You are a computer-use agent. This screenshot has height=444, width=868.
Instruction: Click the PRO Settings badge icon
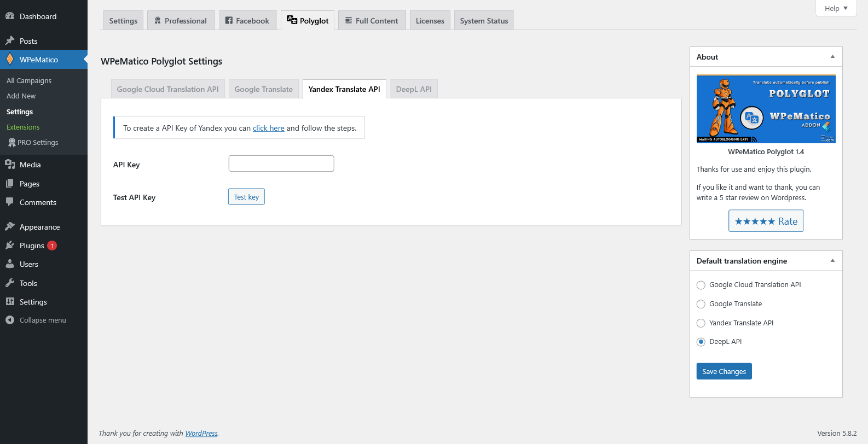(x=11, y=142)
